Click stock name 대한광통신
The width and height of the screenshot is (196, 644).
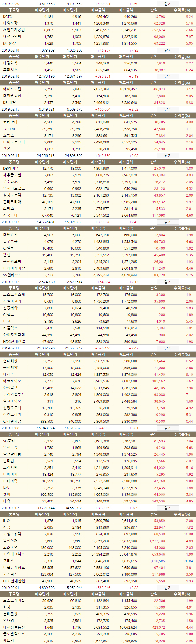click(x=12, y=96)
